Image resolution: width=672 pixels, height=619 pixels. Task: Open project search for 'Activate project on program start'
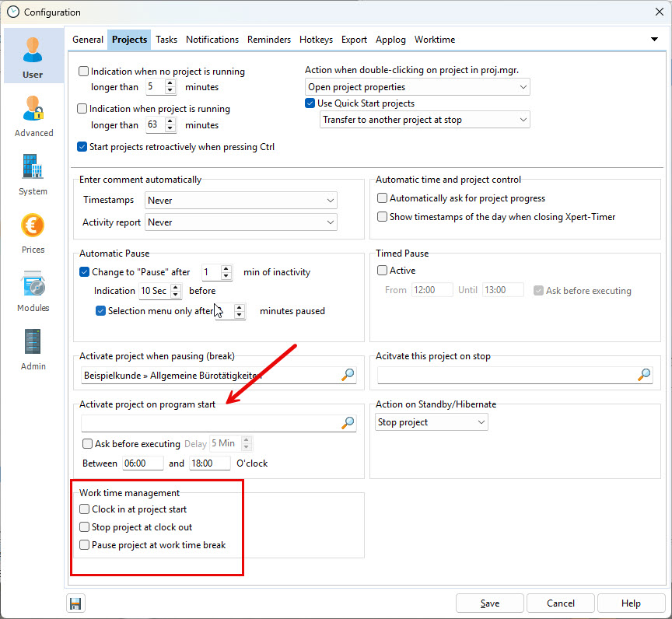(x=347, y=422)
